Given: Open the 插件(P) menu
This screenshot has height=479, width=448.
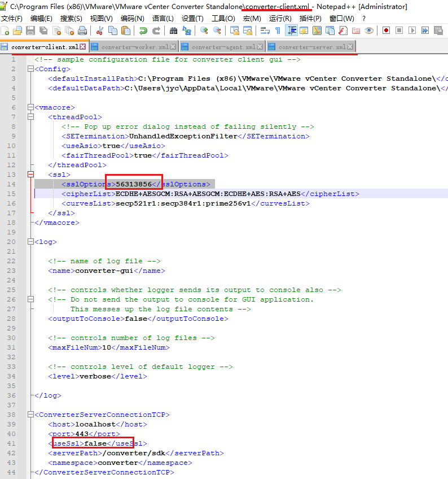Looking at the screenshot, I should tap(310, 19).
